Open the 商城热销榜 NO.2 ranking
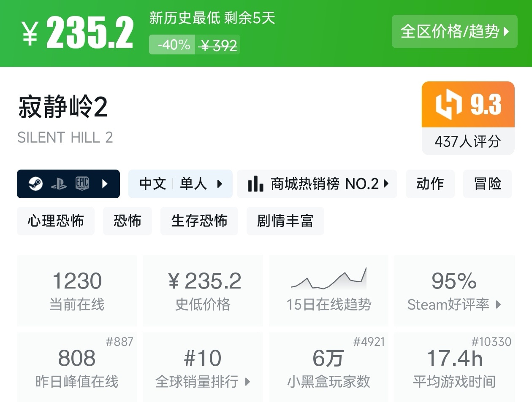Screen dimensions: 532x402 coord(317,183)
